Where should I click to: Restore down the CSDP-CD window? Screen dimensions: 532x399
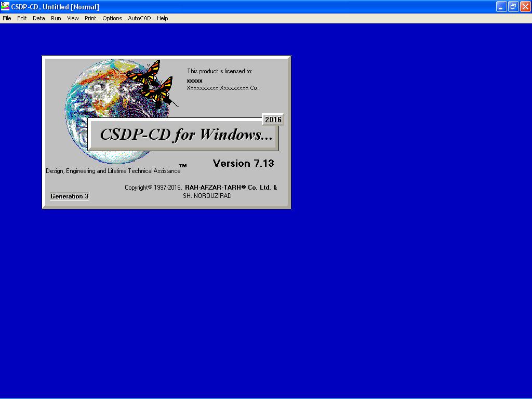(513, 6)
